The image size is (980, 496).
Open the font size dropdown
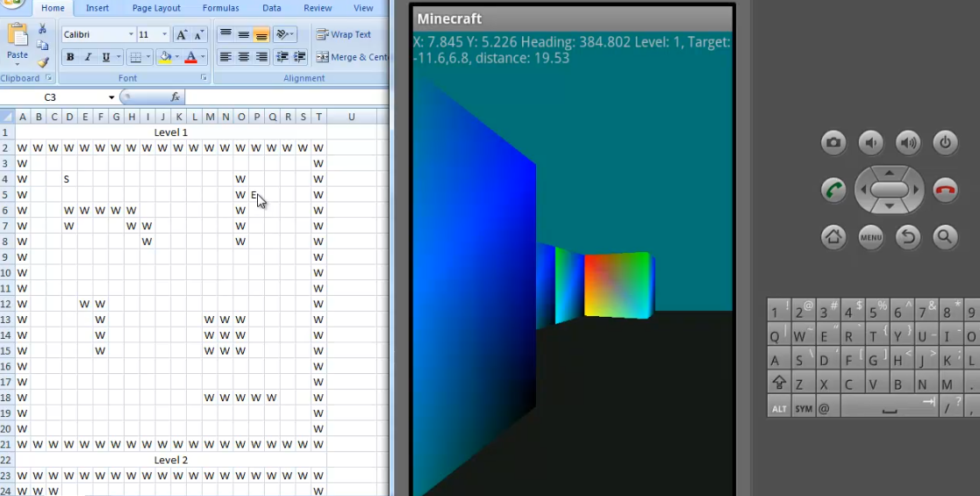point(165,35)
